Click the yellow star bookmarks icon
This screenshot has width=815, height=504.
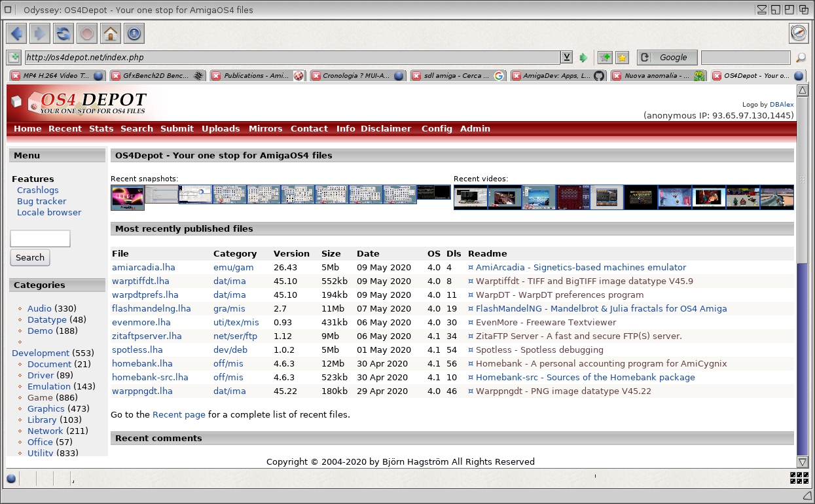(622, 58)
